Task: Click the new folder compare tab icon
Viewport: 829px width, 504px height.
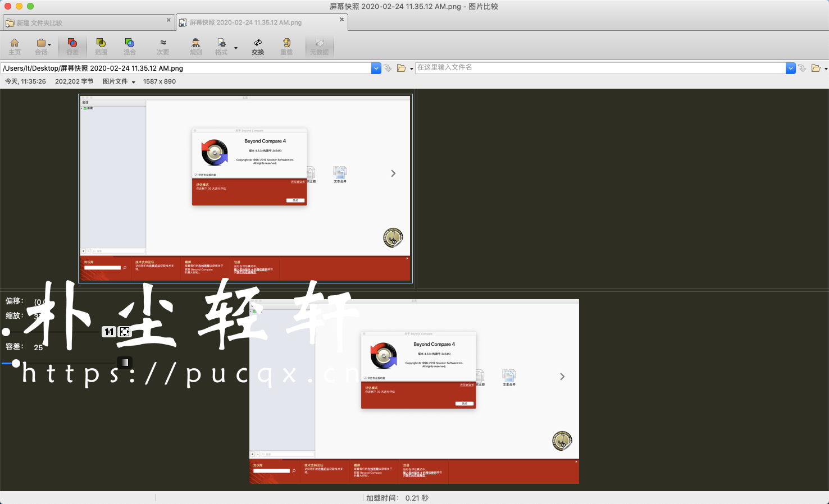Action: click(10, 23)
